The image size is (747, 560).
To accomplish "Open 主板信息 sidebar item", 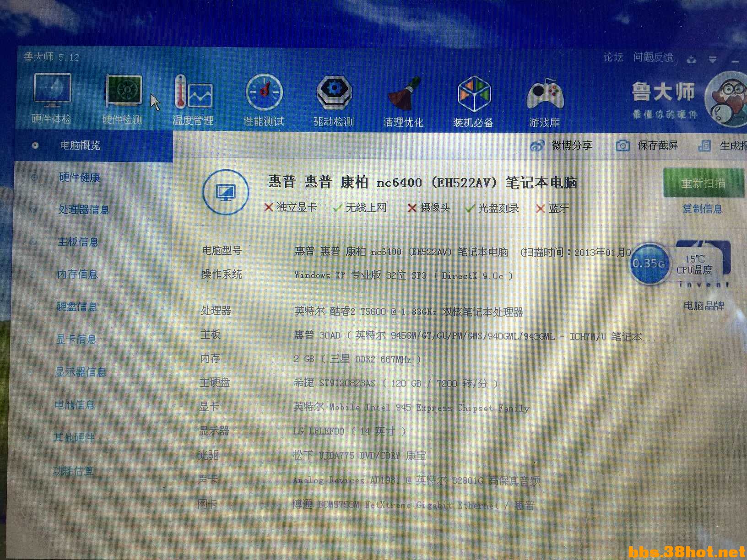I will pyautogui.click(x=78, y=242).
